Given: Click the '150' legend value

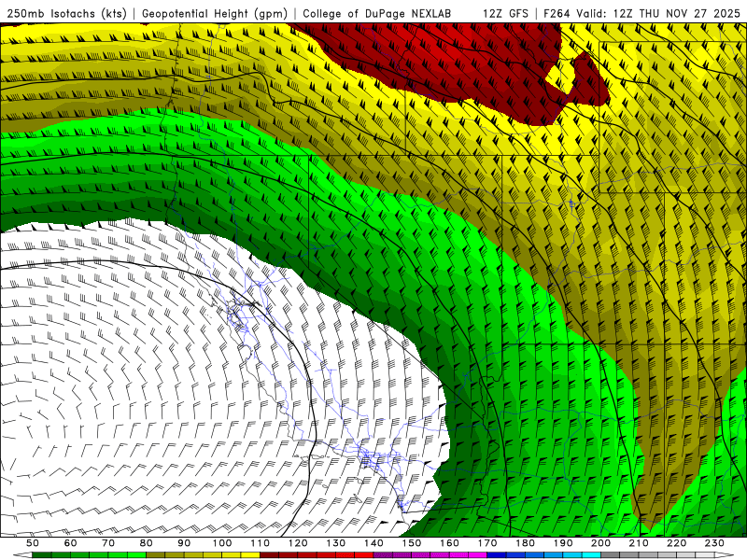Looking at the screenshot, I should click(x=412, y=543).
